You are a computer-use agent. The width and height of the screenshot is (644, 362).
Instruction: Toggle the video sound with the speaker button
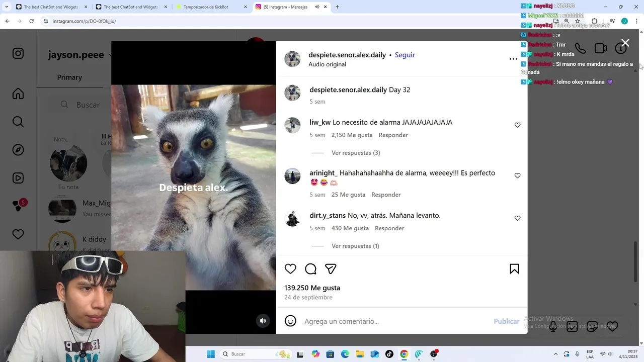(x=263, y=321)
